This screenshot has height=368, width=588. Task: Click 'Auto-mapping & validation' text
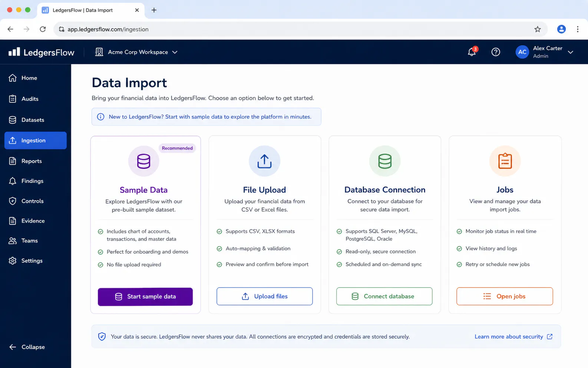pos(258,249)
